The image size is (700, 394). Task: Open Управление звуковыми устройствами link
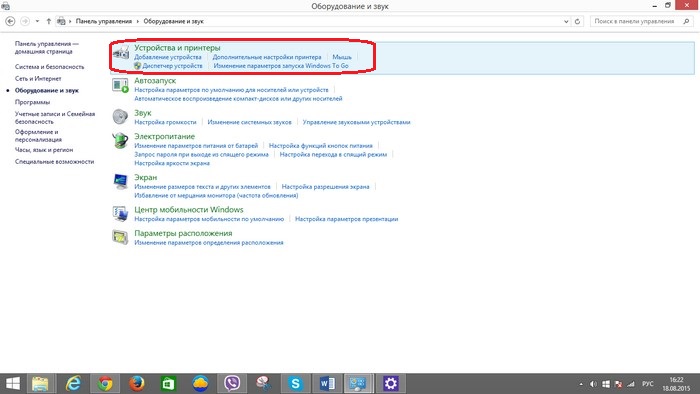pyautogui.click(x=356, y=122)
